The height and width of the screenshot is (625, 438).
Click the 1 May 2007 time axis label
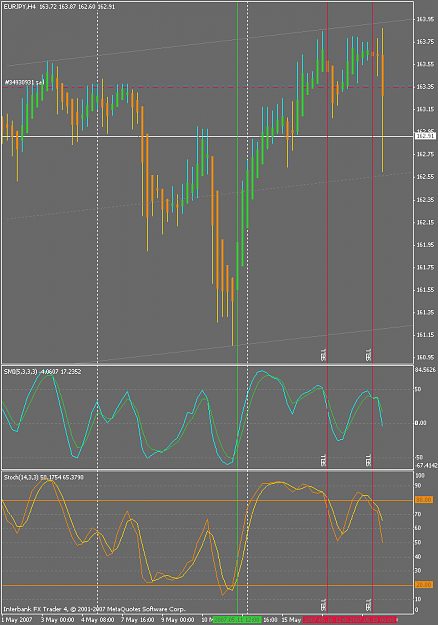(17, 620)
